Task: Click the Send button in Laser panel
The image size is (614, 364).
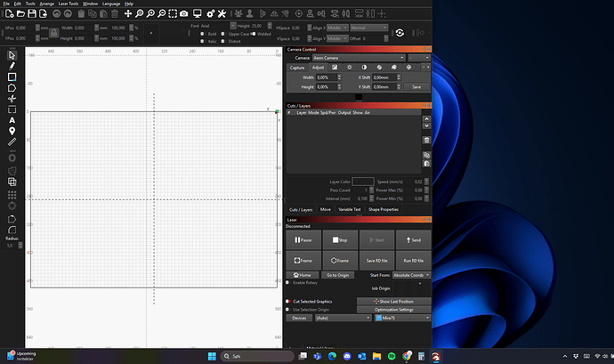Action: tap(414, 239)
